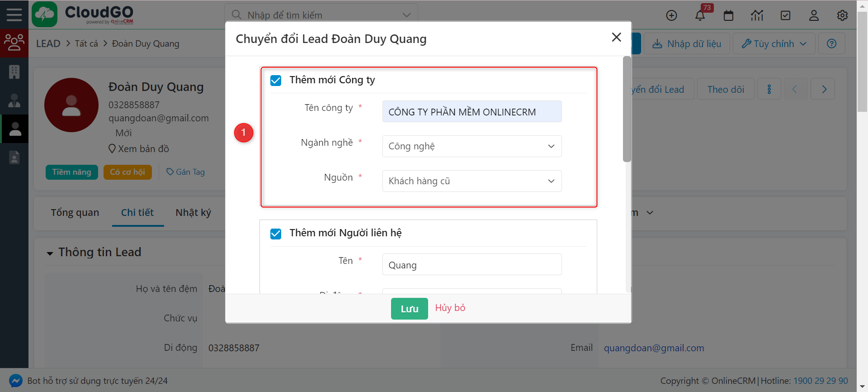Open the tasks checklist icon
Image resolution: width=868 pixels, height=392 pixels.
785,15
